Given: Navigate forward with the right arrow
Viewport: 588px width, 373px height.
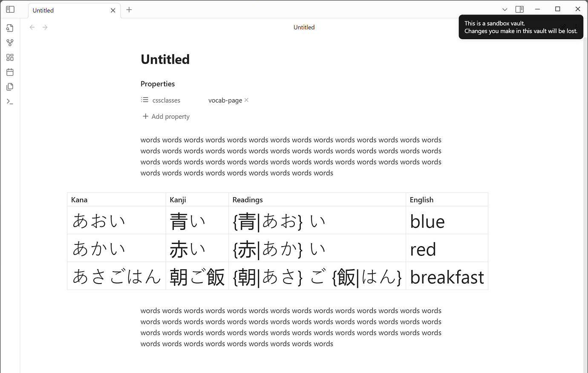Looking at the screenshot, I should click(45, 27).
